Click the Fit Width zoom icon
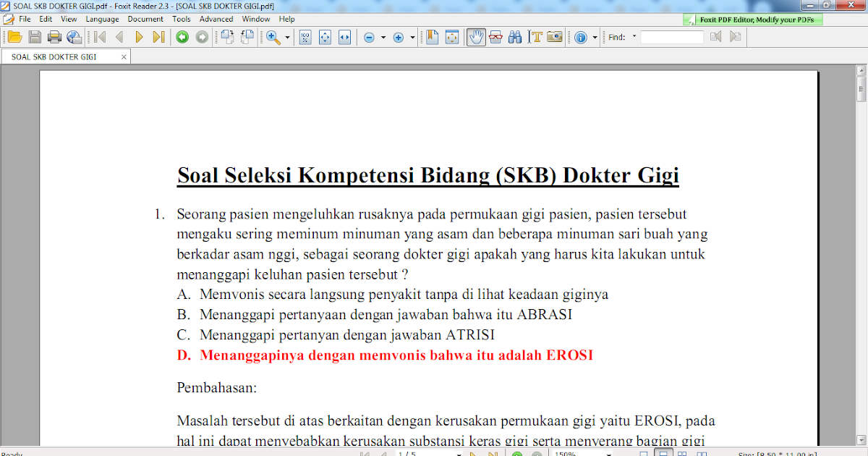 click(344, 38)
